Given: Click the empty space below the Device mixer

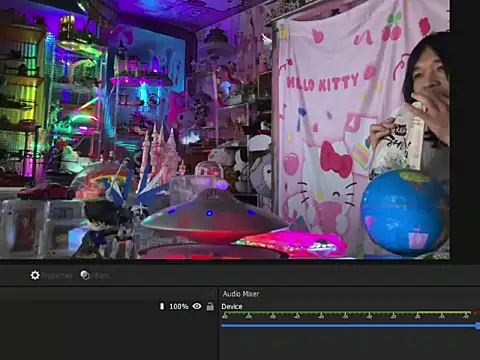Looking at the screenshot, I should (349, 345).
